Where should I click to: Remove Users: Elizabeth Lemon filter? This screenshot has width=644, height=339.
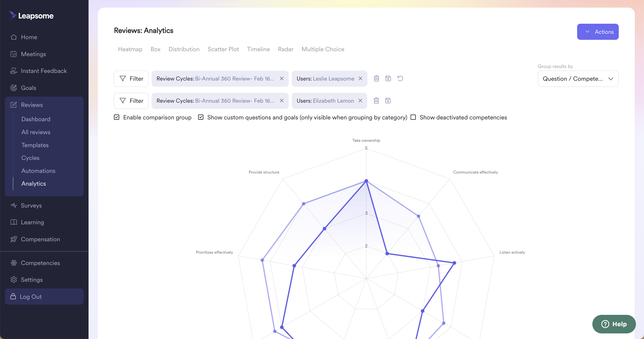click(x=360, y=100)
